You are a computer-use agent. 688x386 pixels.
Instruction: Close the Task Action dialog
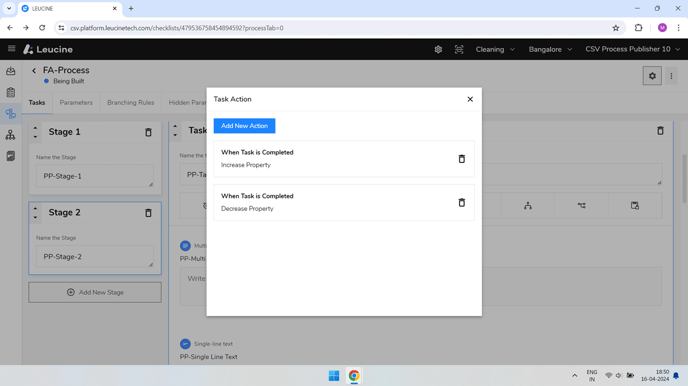pos(470,99)
